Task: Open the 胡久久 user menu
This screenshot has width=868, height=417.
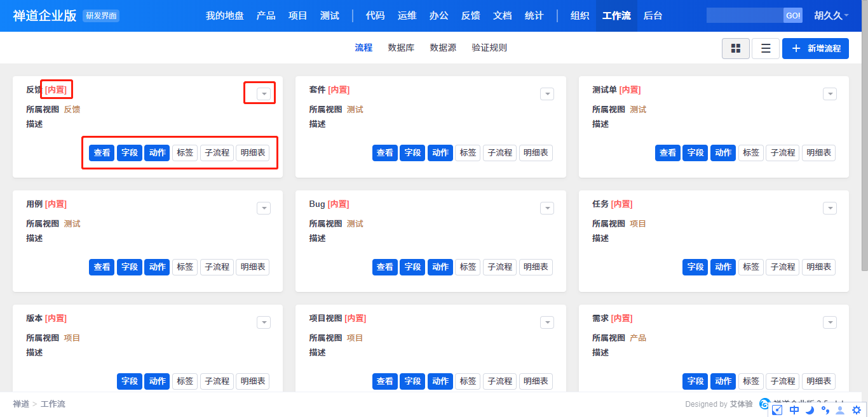Action: [x=831, y=16]
